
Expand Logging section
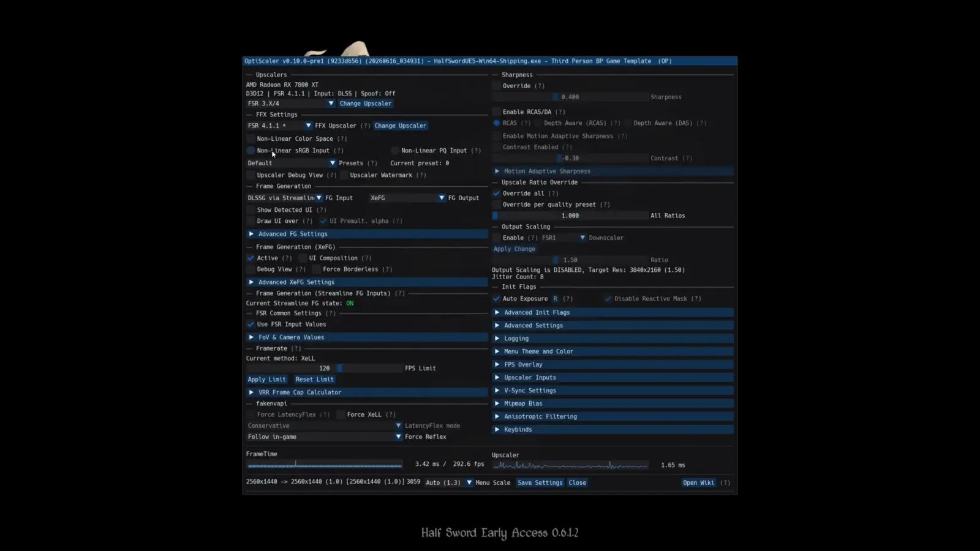tap(612, 339)
